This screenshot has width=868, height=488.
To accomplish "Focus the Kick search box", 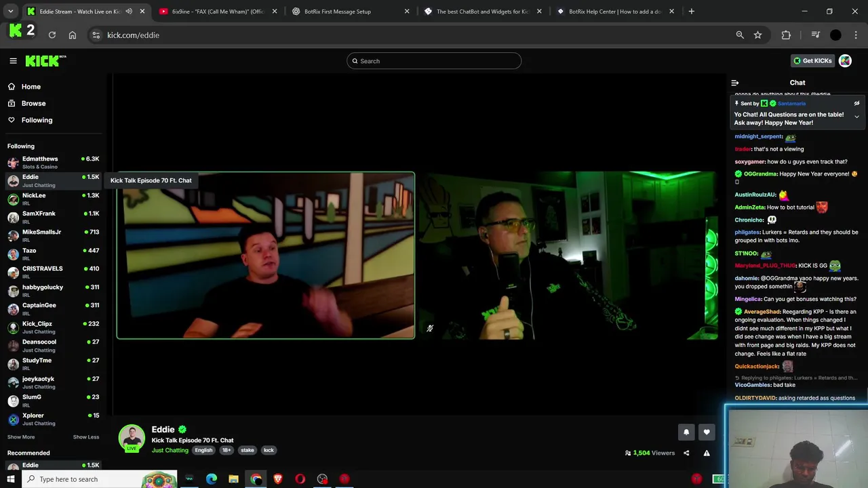I will (434, 61).
